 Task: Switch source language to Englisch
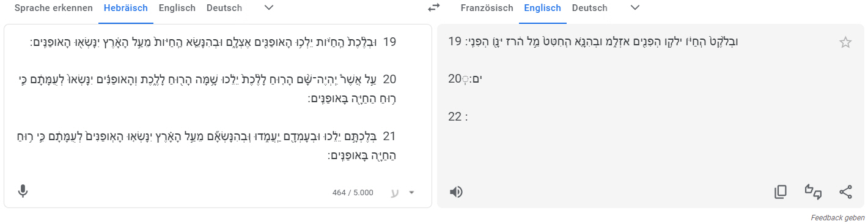177,8
